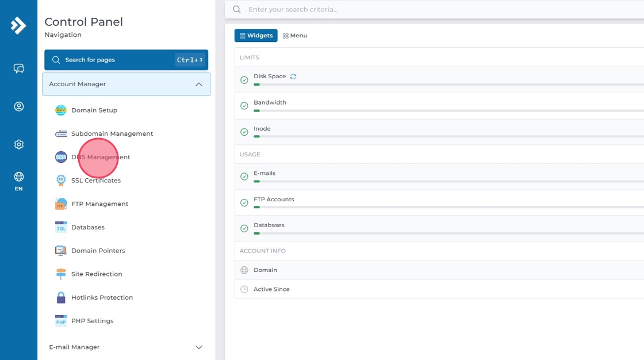Focus the top search criteria field
This screenshot has height=360, width=644.
pos(437,10)
